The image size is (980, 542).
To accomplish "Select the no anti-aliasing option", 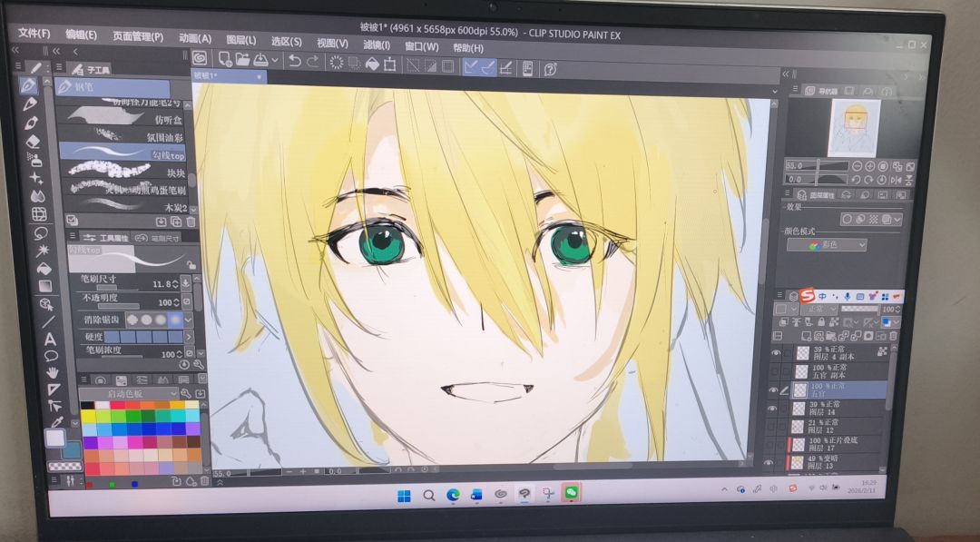I will coord(132,319).
